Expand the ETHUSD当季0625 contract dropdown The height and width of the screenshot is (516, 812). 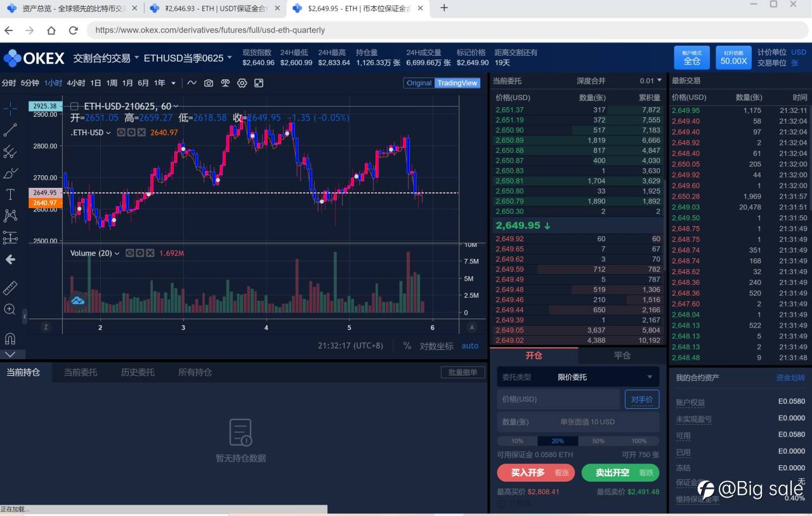pos(188,58)
